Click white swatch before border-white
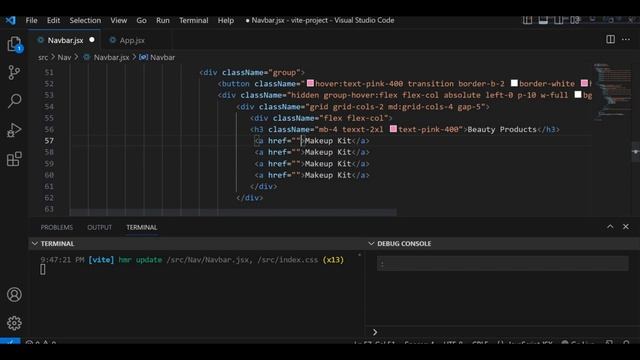The height and width of the screenshot is (360, 640). (x=514, y=83)
